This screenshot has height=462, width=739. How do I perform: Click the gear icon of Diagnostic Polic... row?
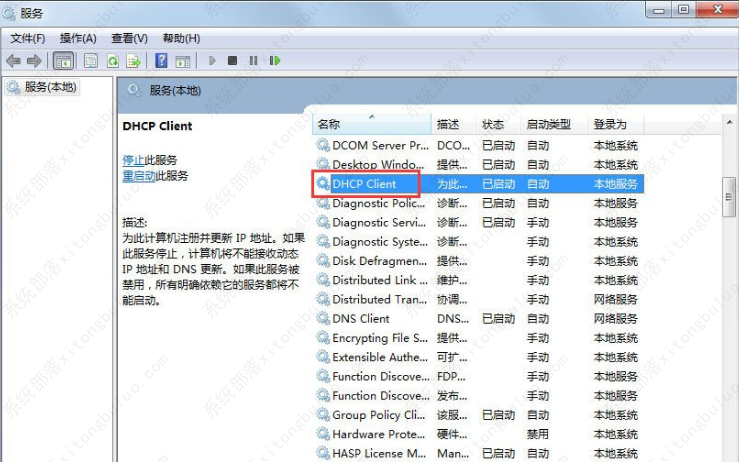click(323, 203)
